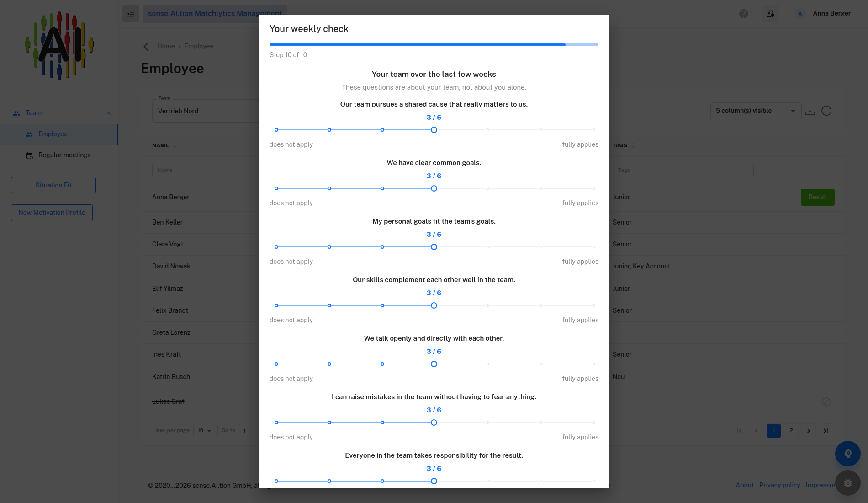Go to next page arrow
868x503 pixels.
click(809, 431)
